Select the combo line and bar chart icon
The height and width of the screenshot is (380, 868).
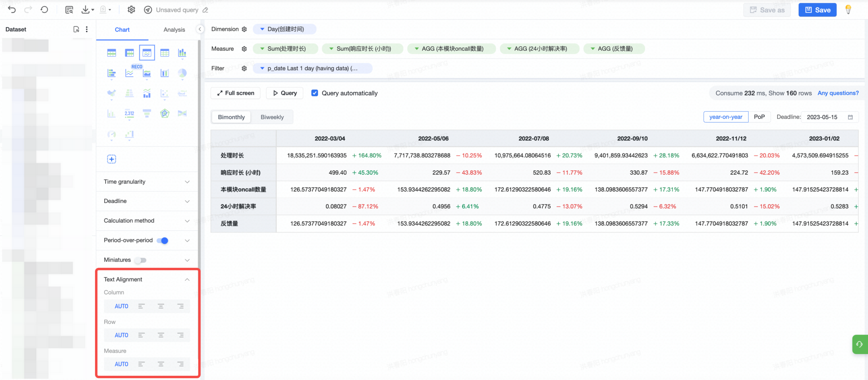(x=147, y=93)
